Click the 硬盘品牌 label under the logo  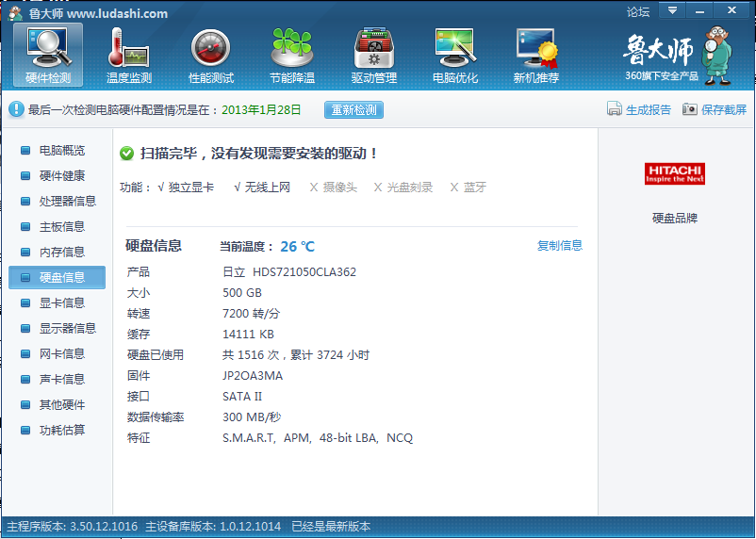[x=675, y=218]
